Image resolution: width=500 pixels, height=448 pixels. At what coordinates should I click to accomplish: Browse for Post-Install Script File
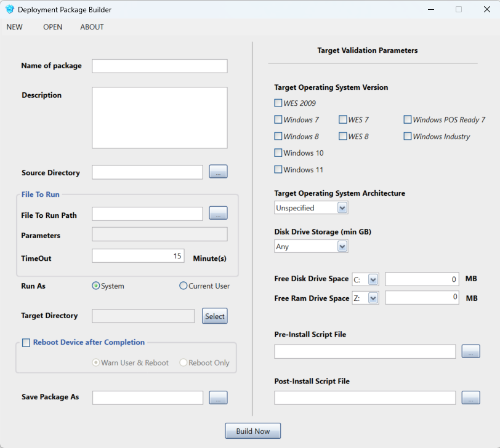tap(470, 398)
